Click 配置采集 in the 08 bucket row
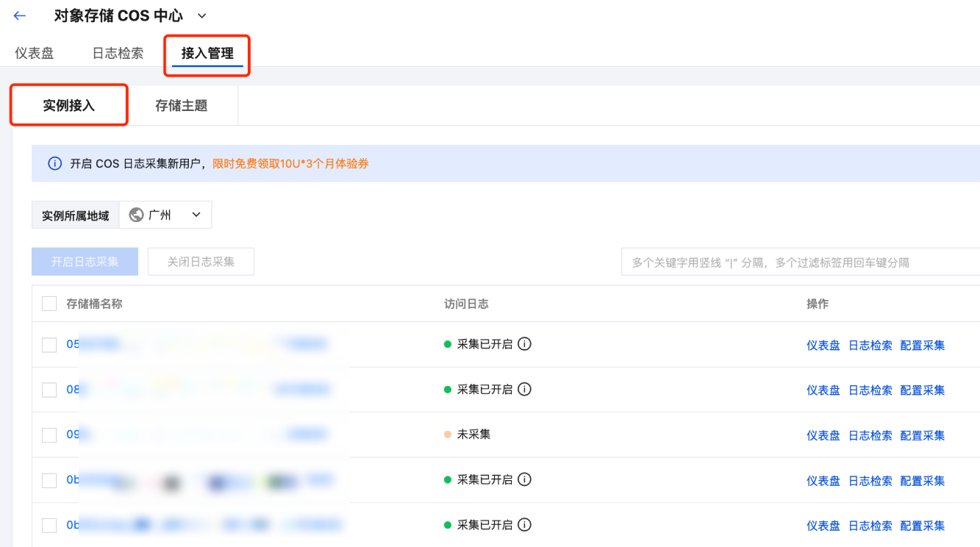 923,390
